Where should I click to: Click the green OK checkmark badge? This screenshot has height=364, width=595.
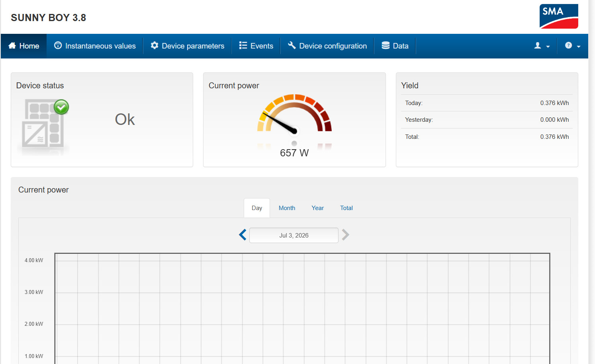pos(61,107)
